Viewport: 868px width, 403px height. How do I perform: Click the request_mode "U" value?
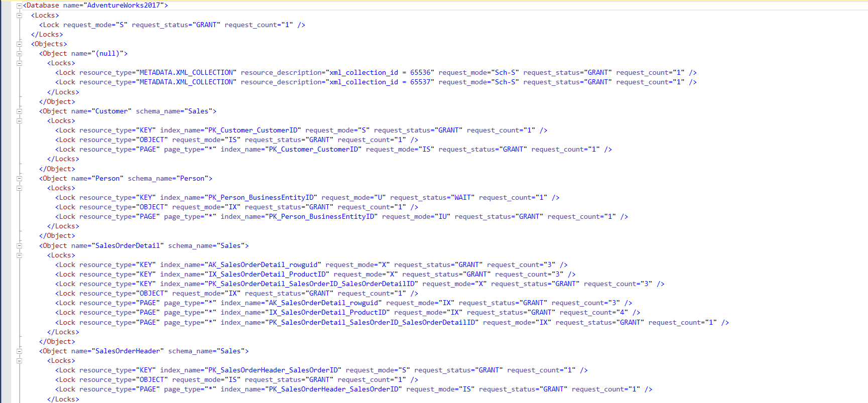pos(380,198)
